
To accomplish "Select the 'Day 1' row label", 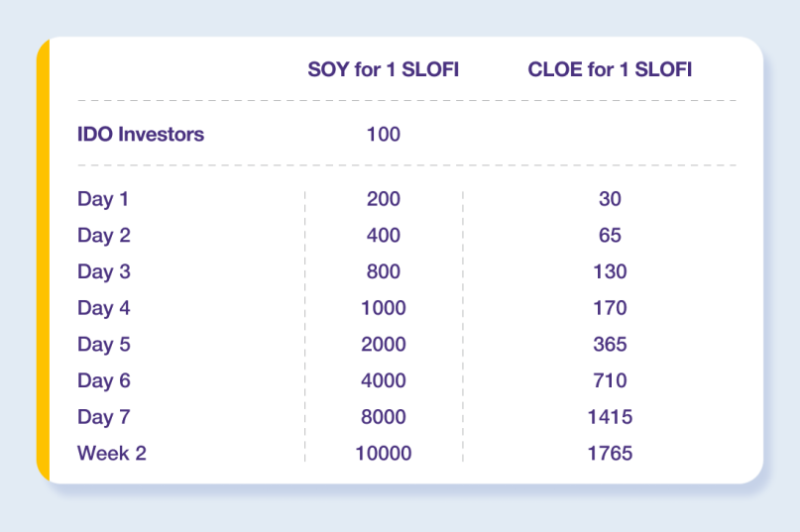I will click(102, 199).
